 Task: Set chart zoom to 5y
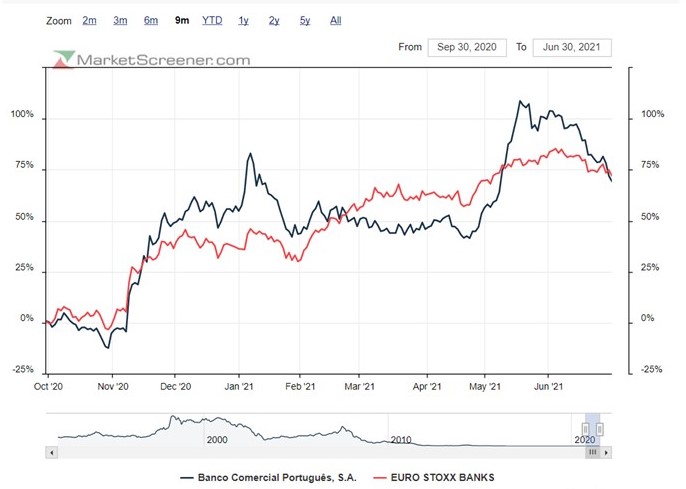[x=305, y=21]
